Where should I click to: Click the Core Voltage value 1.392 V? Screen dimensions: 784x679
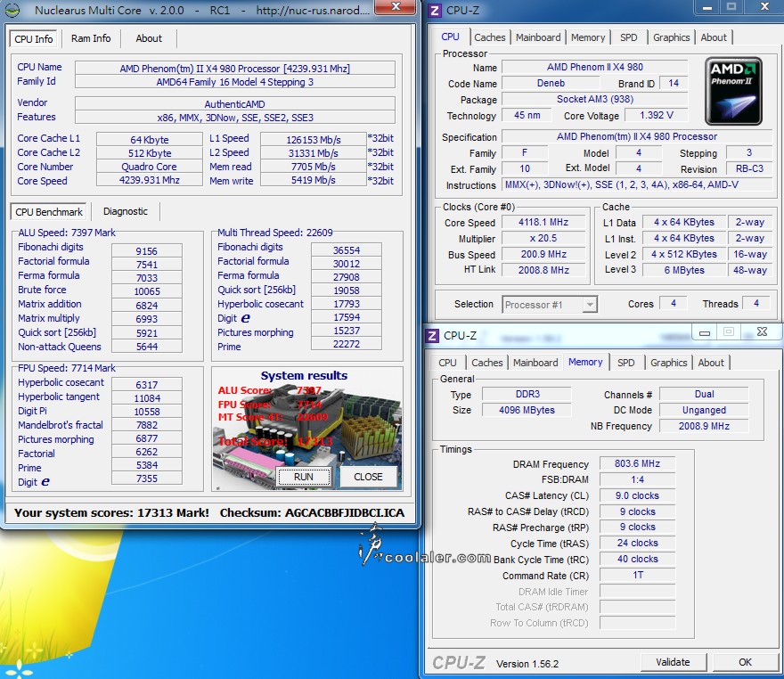[656, 115]
